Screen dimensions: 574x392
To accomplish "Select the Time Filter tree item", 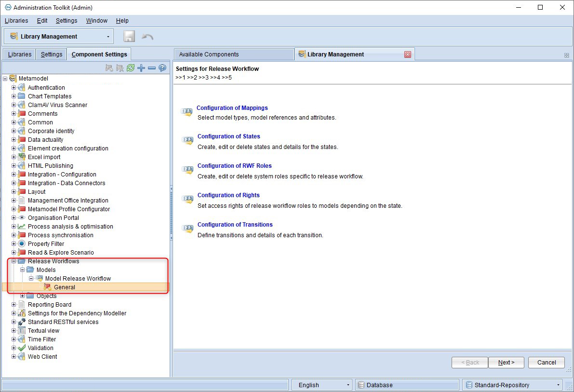I will (x=42, y=339).
